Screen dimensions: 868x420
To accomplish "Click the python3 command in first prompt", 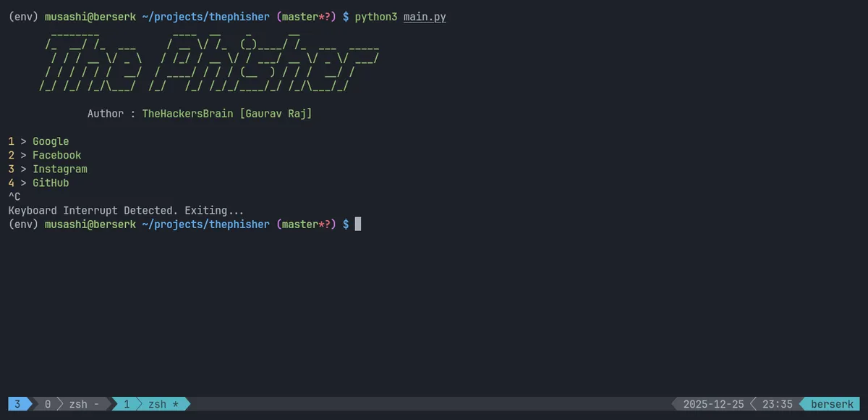I will coord(375,17).
